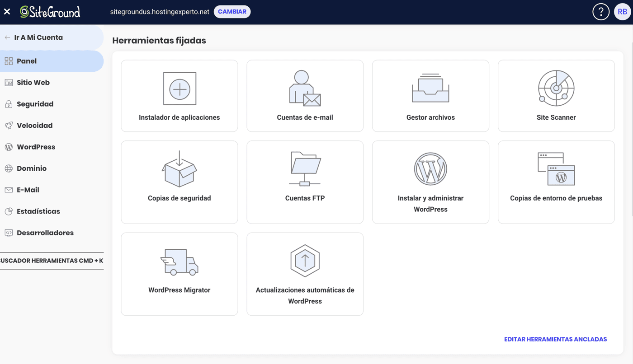Launch the Site Scanner radar icon
The image size is (633, 364).
click(x=556, y=88)
